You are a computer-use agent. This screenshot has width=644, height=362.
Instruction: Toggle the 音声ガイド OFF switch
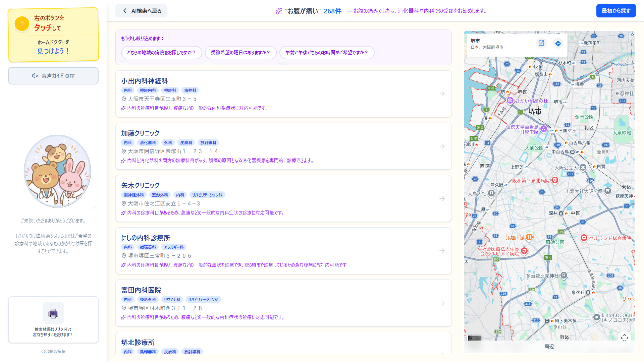(53, 76)
